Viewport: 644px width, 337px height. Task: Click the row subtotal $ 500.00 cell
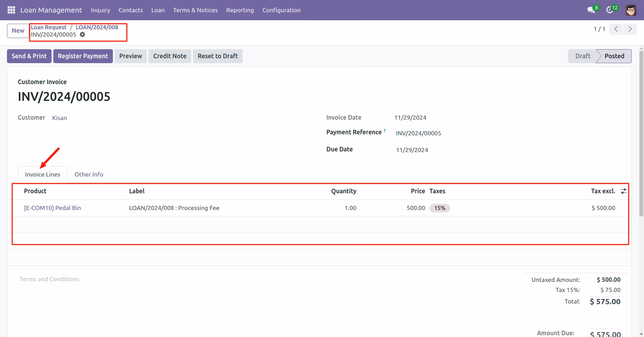[603, 208]
